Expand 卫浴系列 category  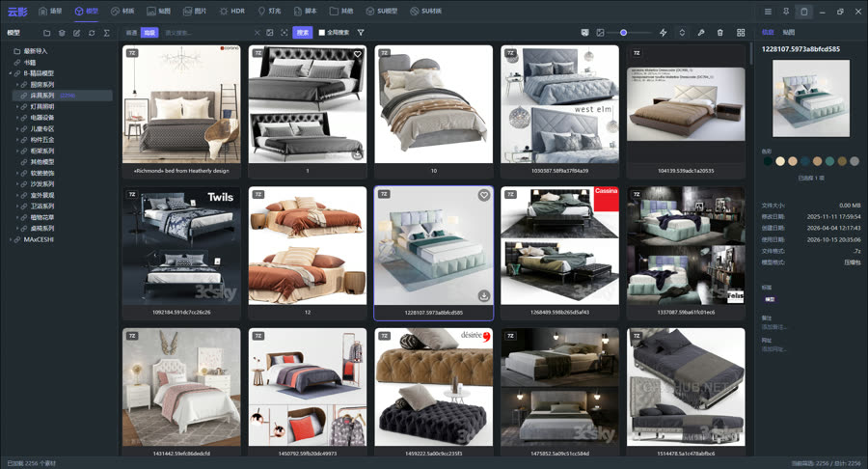(17, 206)
